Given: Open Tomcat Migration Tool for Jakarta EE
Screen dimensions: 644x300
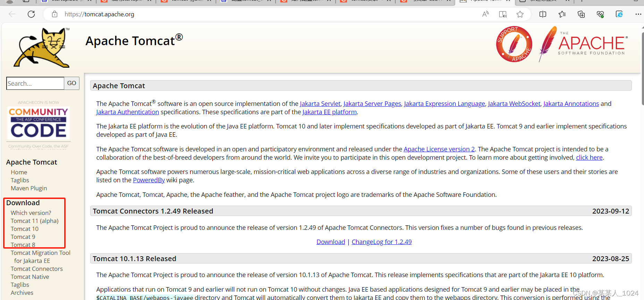Looking at the screenshot, I should click(x=41, y=257).
